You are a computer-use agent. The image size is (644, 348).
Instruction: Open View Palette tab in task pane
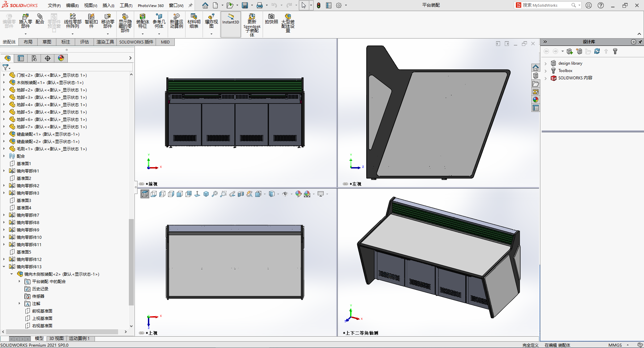pos(536,92)
